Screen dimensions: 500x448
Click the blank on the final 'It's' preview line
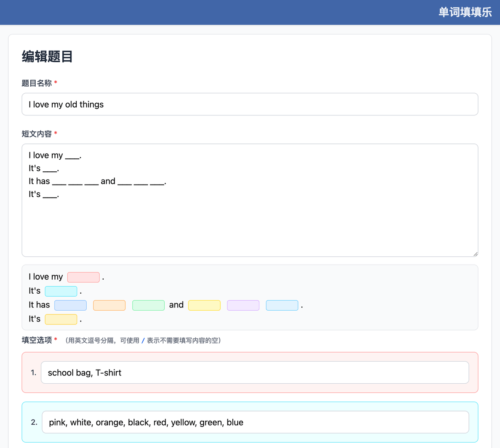pyautogui.click(x=61, y=319)
